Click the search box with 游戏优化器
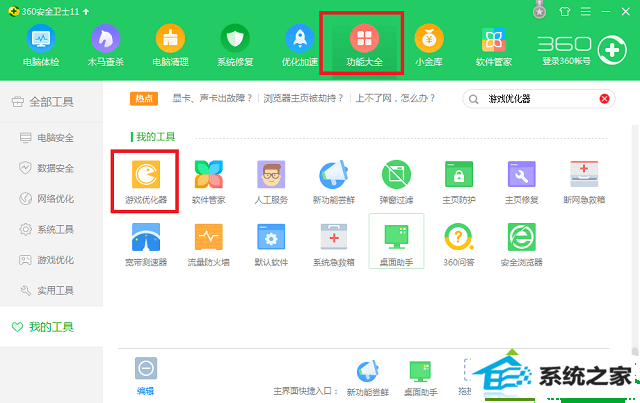The height and width of the screenshot is (403, 640). 541,99
